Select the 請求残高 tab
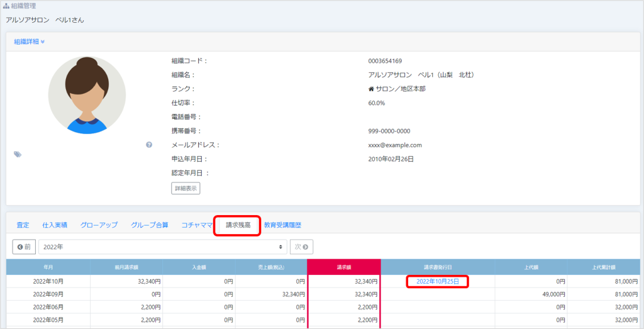This screenshot has height=329, width=644. [238, 225]
